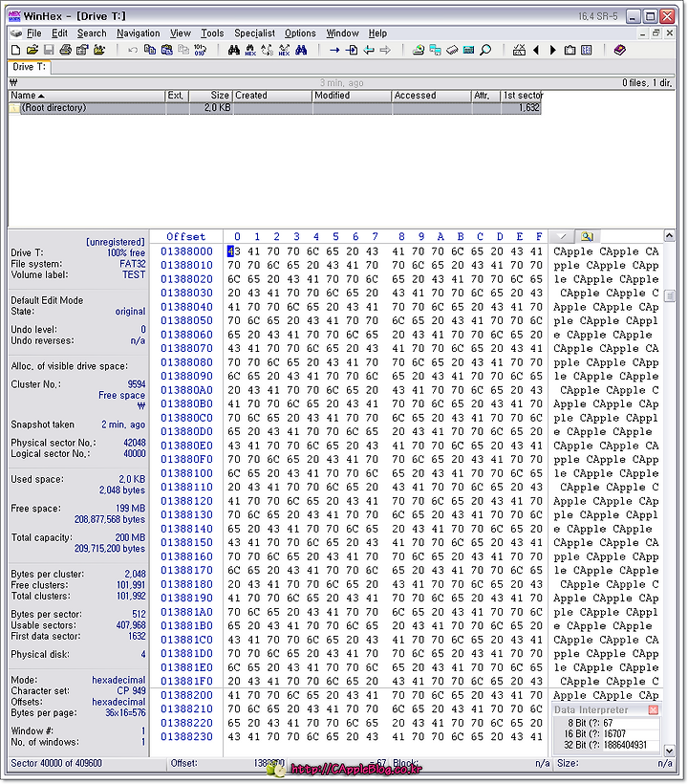Sort directory list by Accessed column

[432, 96]
